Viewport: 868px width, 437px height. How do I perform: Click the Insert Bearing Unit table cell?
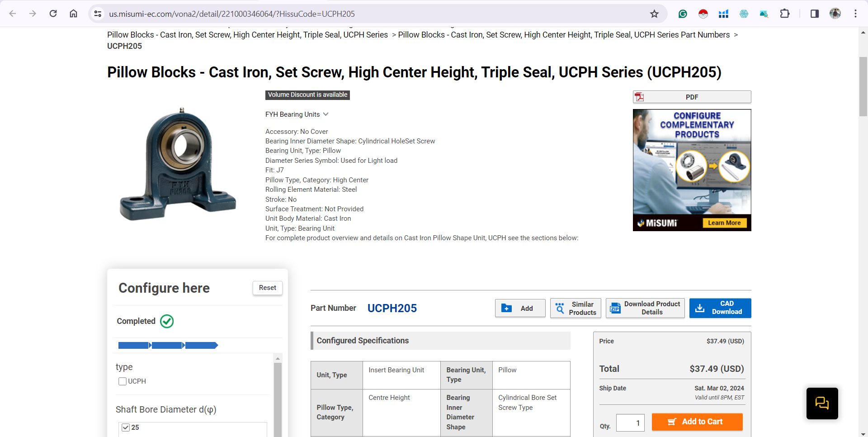click(401, 375)
